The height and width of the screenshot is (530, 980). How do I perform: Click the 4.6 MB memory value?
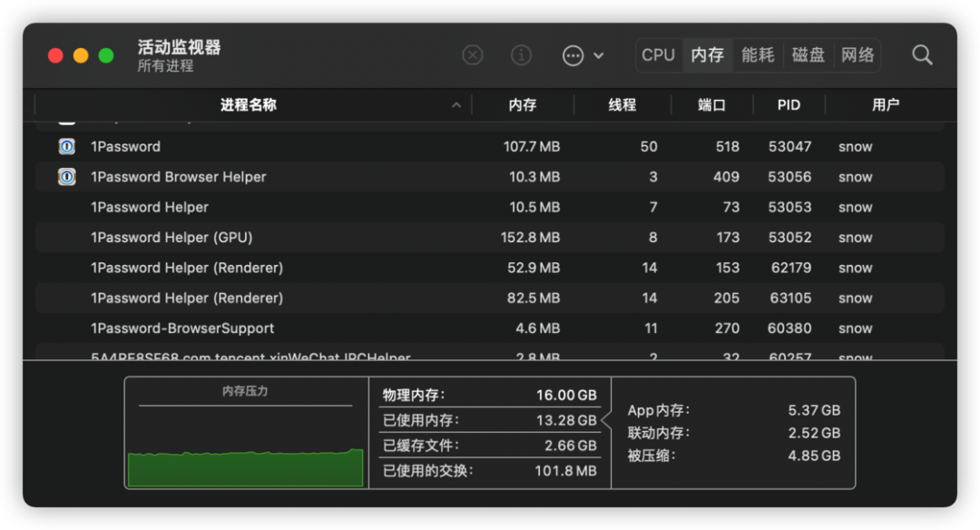pyautogui.click(x=538, y=329)
